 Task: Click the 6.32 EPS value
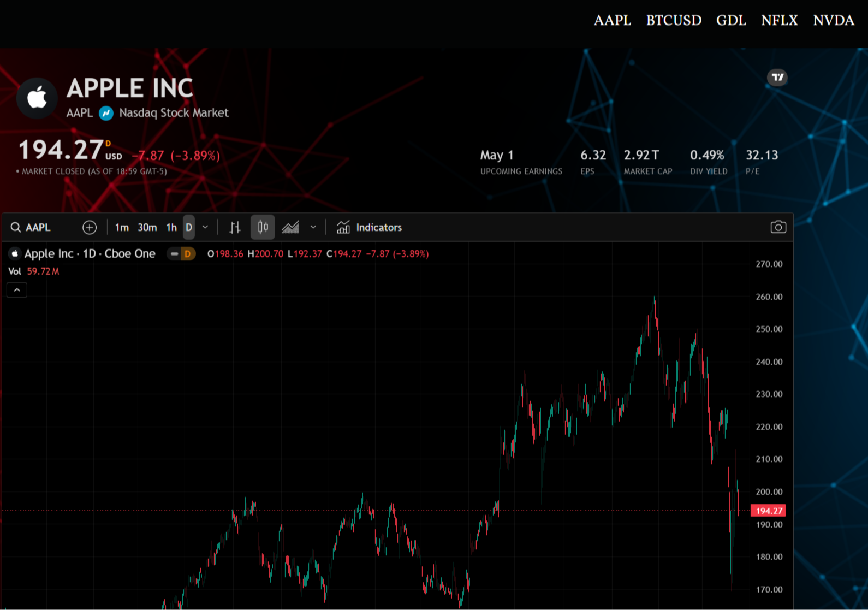coord(593,155)
